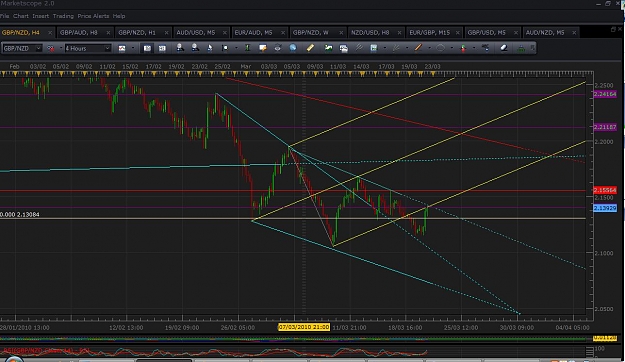Click the printer copy icon in toolbar

pos(343,48)
